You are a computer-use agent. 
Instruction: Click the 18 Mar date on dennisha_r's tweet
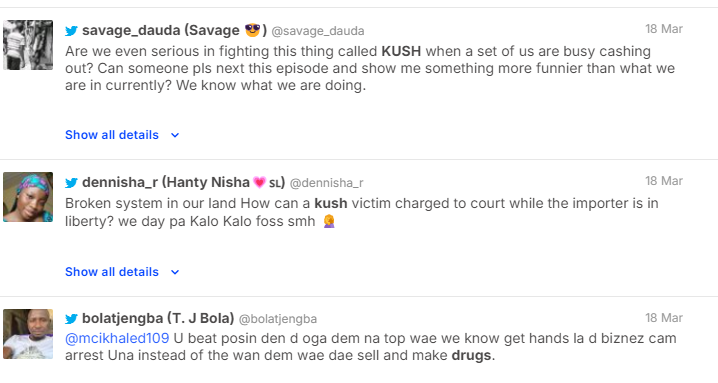[x=664, y=181]
